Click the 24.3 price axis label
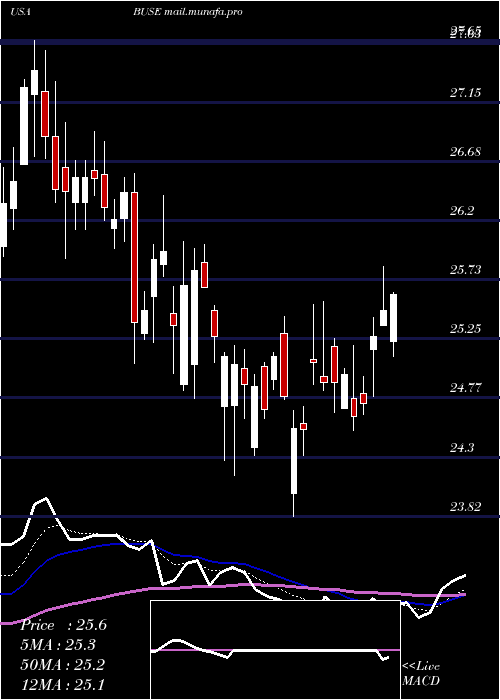 tap(461, 447)
